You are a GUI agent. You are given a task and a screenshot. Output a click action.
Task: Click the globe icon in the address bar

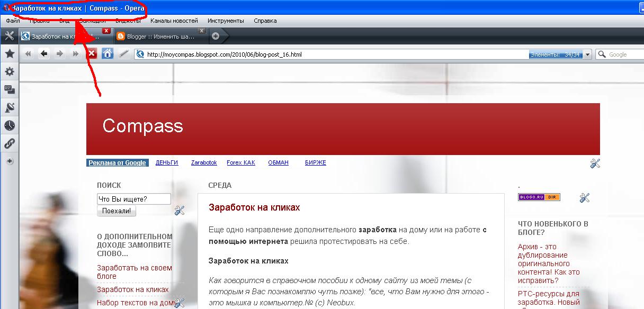pos(140,54)
